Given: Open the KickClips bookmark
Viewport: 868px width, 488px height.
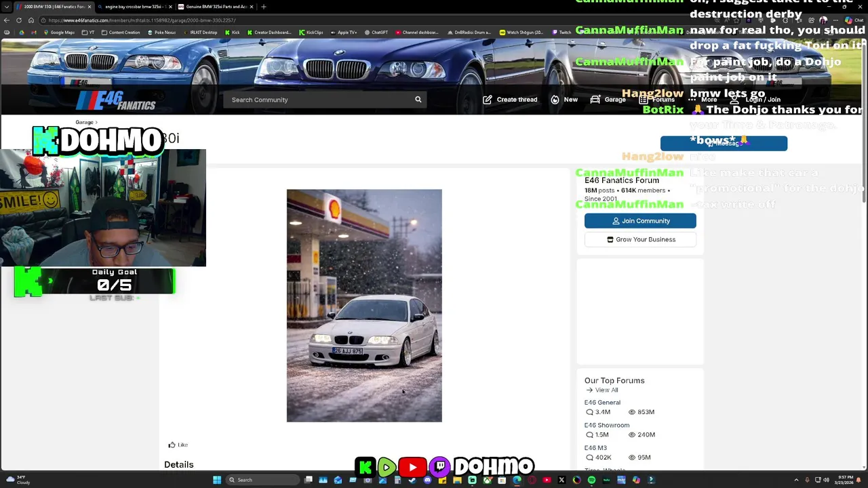Looking at the screenshot, I should point(311,32).
